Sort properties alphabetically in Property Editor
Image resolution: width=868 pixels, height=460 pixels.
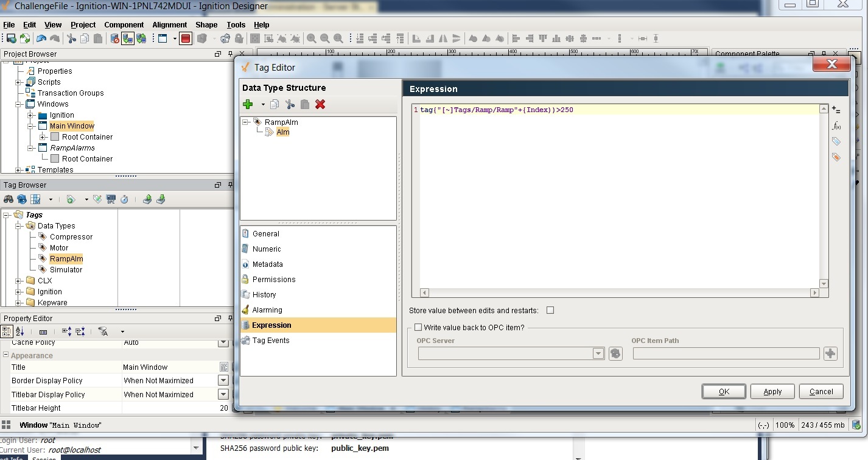(x=20, y=331)
